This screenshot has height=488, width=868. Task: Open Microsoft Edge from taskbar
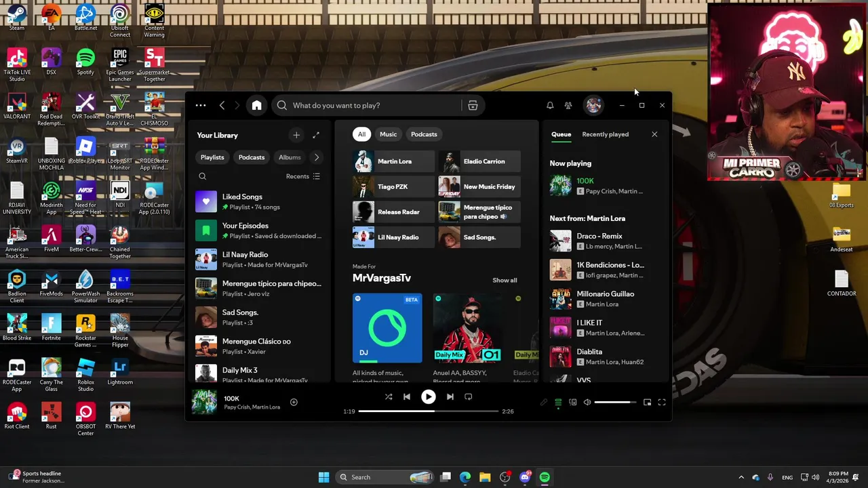tap(465, 477)
